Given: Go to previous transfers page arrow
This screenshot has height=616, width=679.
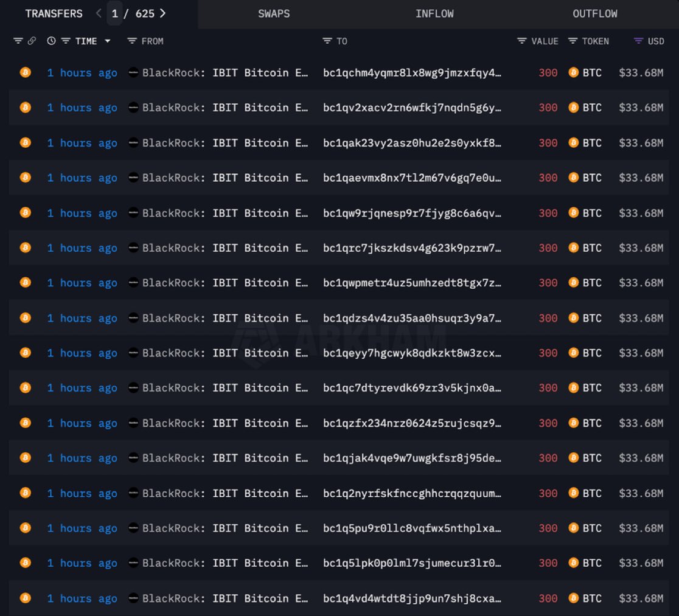Looking at the screenshot, I should (99, 13).
